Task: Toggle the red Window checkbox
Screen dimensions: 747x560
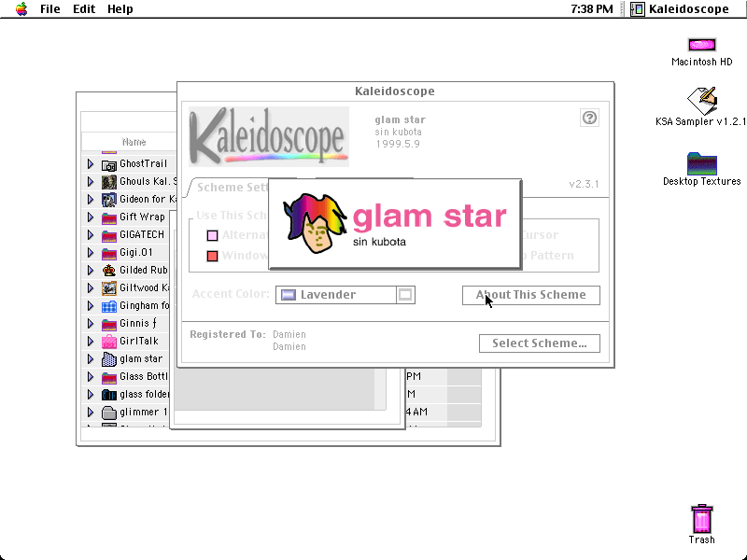Action: 213,256
